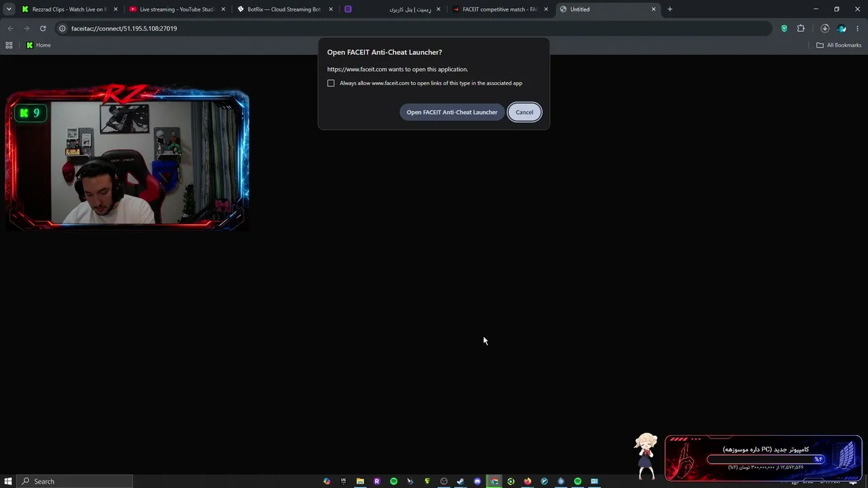Image resolution: width=868 pixels, height=488 pixels.
Task: Open Firefox from the taskbar
Action: tap(528, 481)
